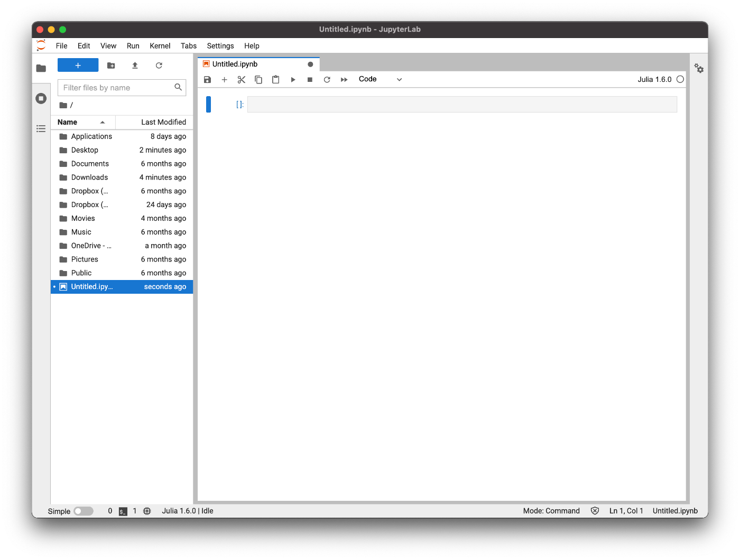
Task: Refresh the file list
Action: click(x=159, y=66)
